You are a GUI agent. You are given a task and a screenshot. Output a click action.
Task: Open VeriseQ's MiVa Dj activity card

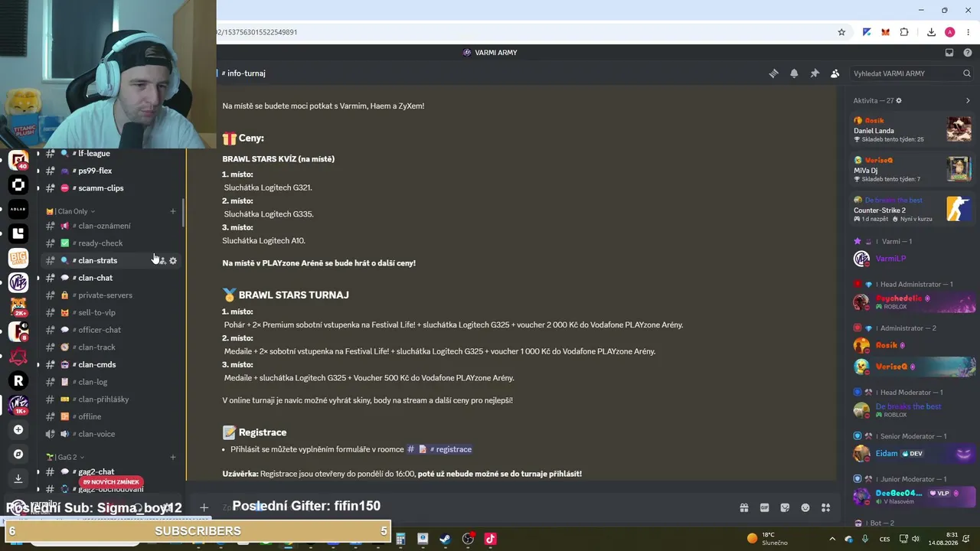point(912,169)
